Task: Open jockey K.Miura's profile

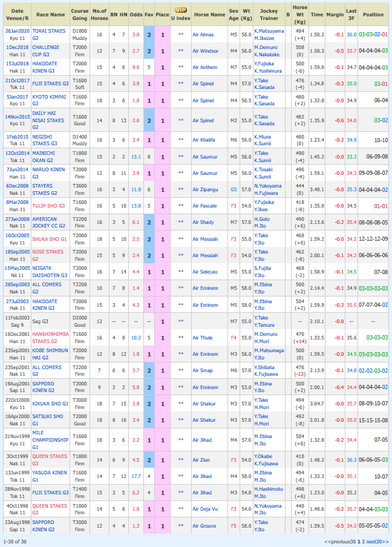Action: point(263,137)
